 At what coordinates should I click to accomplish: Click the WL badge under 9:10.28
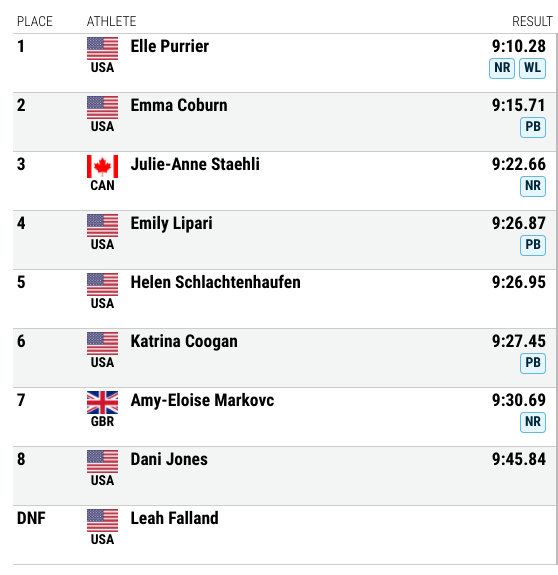click(x=532, y=68)
